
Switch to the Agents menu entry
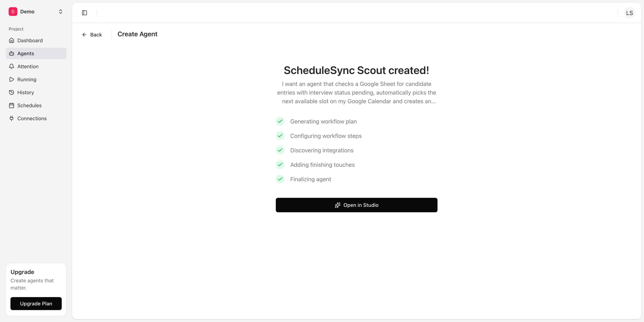pos(26,53)
